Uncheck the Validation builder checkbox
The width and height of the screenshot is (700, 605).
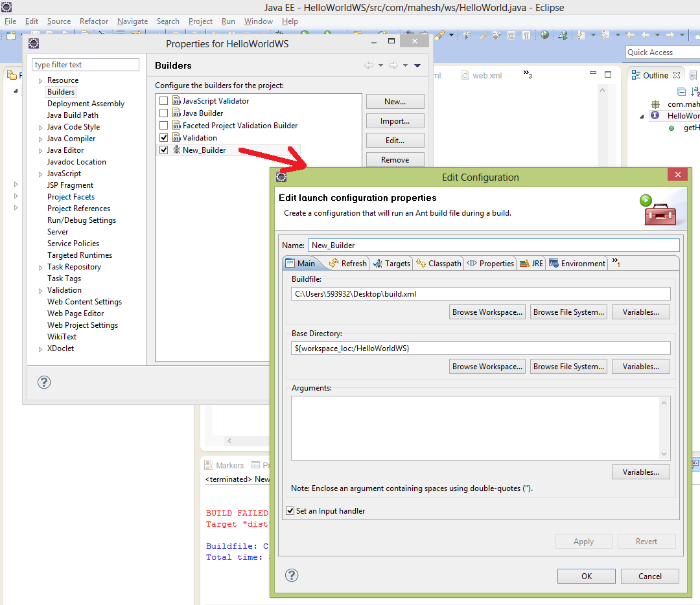point(164,138)
